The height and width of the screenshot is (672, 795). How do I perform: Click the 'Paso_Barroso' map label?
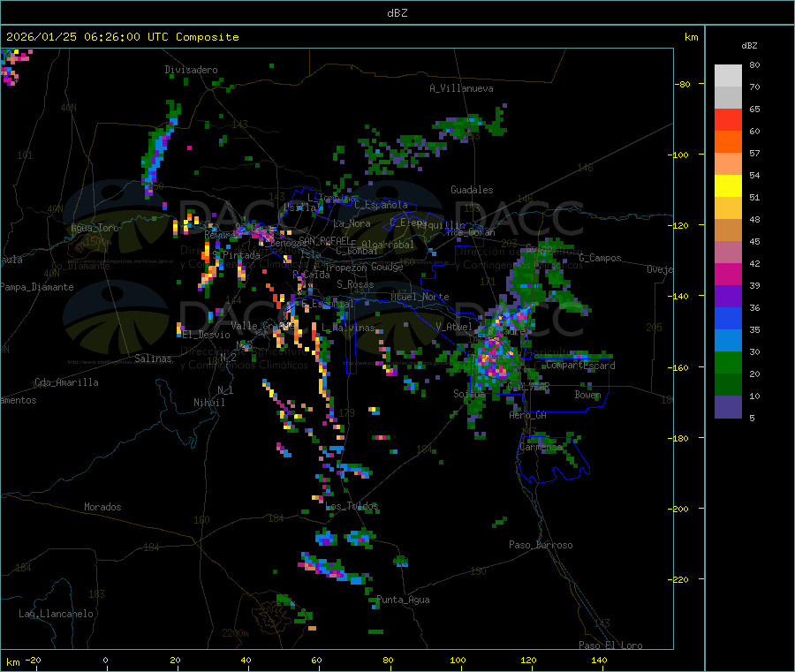(541, 545)
